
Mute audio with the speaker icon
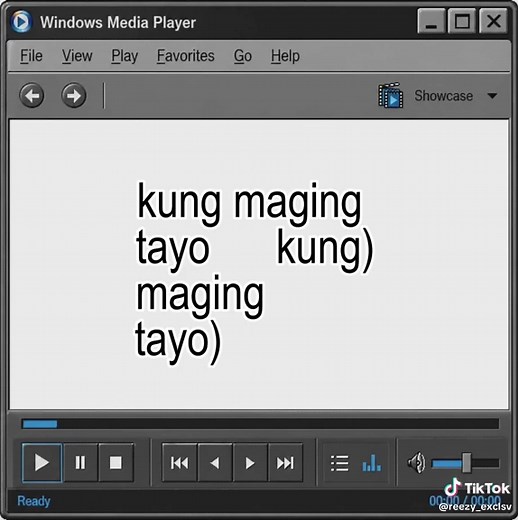(x=416, y=463)
